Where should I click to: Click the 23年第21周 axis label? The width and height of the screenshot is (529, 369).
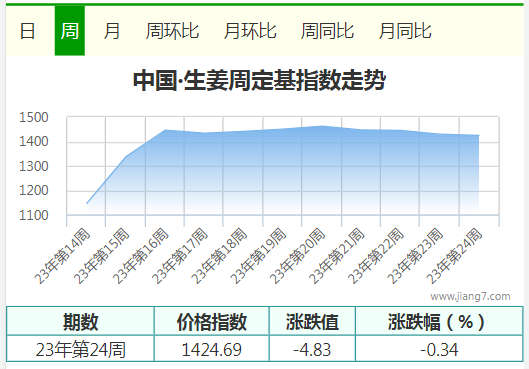point(337,256)
